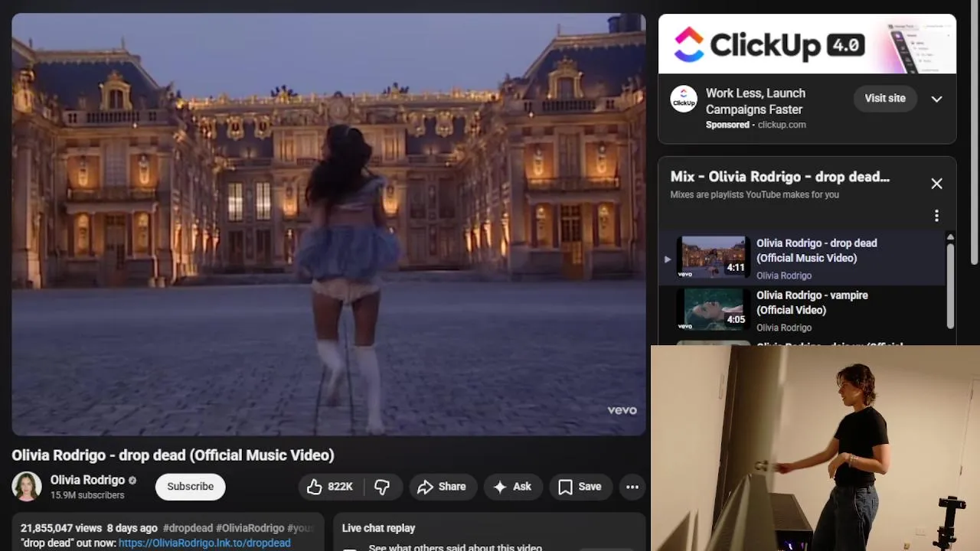Image resolution: width=980 pixels, height=551 pixels.
Task: Visit the ClickUp sponsor site
Action: coord(885,98)
